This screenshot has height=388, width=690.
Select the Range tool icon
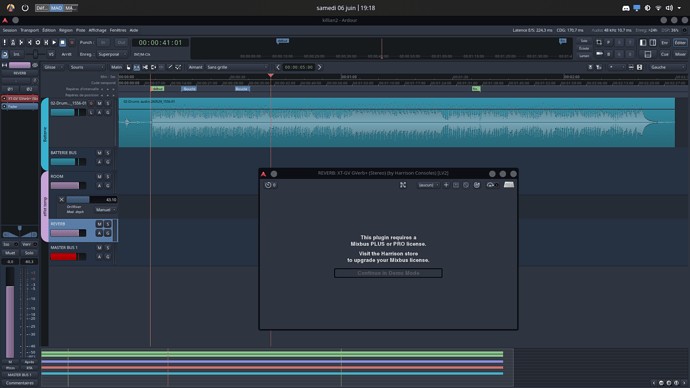137,67
